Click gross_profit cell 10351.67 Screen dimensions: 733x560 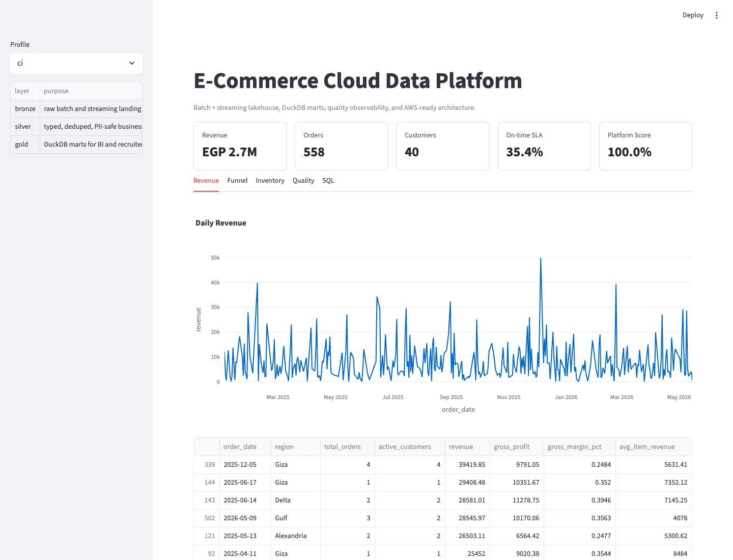click(x=517, y=483)
